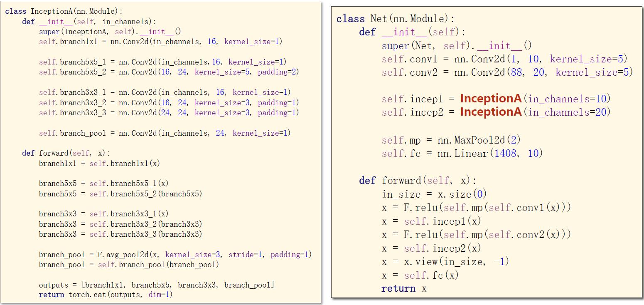Click 'branch3x3 = self.branch3x3_3(branch3x3)' line

tap(120, 234)
